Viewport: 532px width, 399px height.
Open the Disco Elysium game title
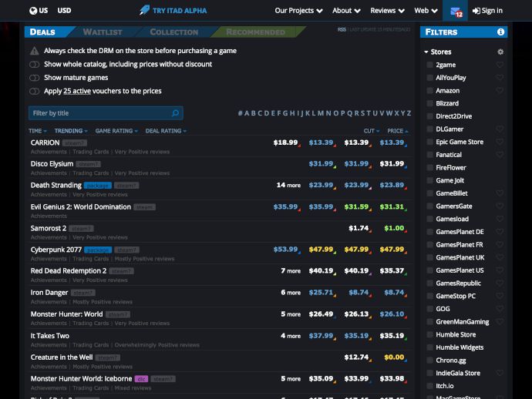[52, 164]
